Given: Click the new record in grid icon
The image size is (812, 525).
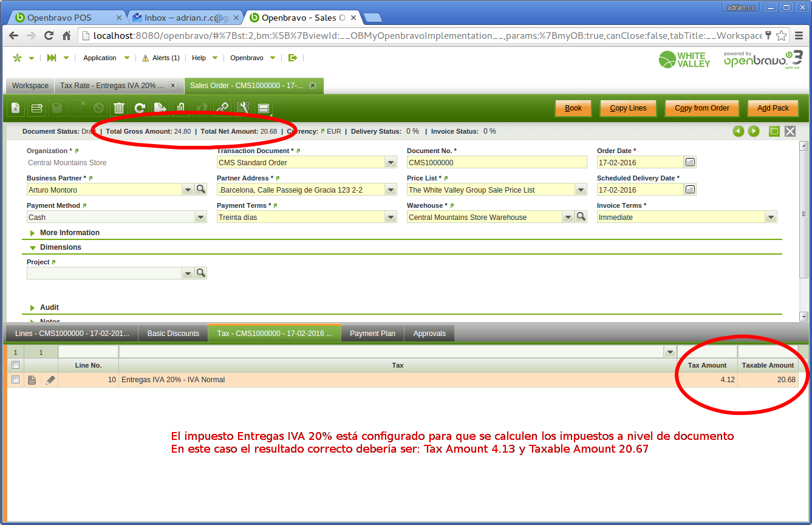Looking at the screenshot, I should click(x=36, y=108).
